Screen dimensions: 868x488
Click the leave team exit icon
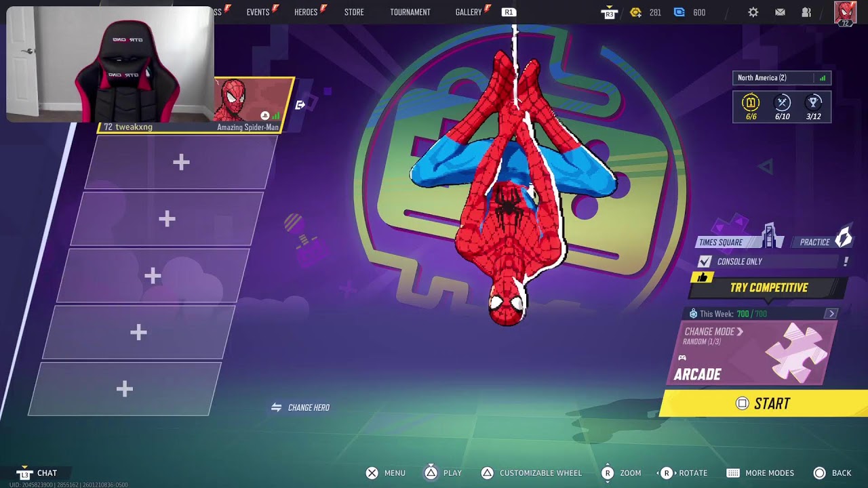[300, 105]
